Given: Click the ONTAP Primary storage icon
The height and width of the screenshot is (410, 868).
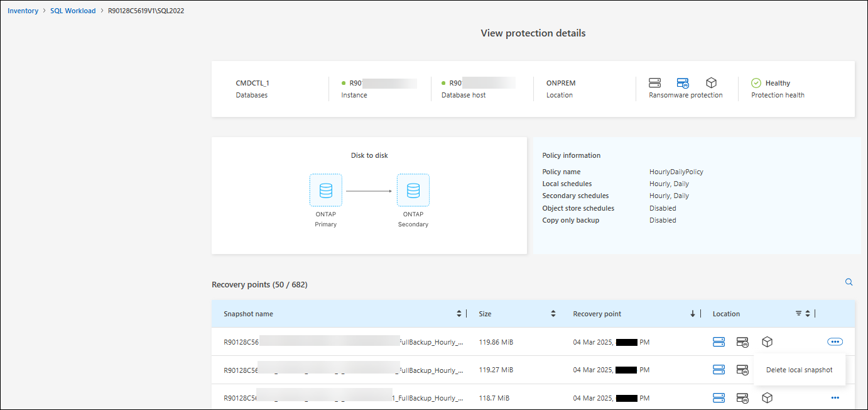Looking at the screenshot, I should pyautogui.click(x=325, y=190).
